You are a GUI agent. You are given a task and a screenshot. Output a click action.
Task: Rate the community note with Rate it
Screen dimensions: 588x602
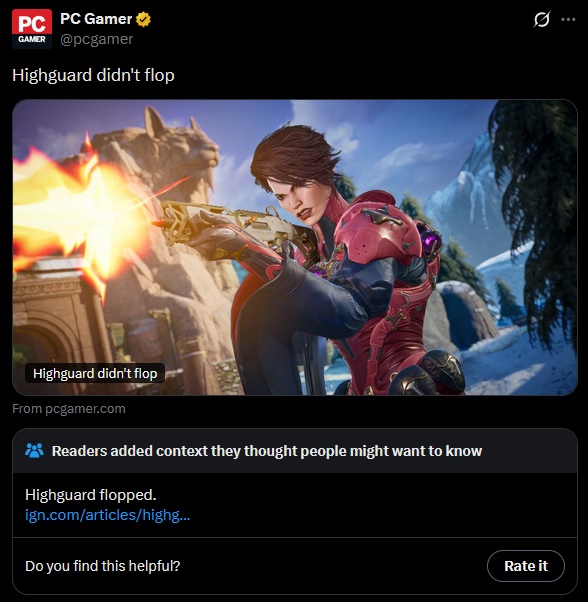click(x=526, y=566)
